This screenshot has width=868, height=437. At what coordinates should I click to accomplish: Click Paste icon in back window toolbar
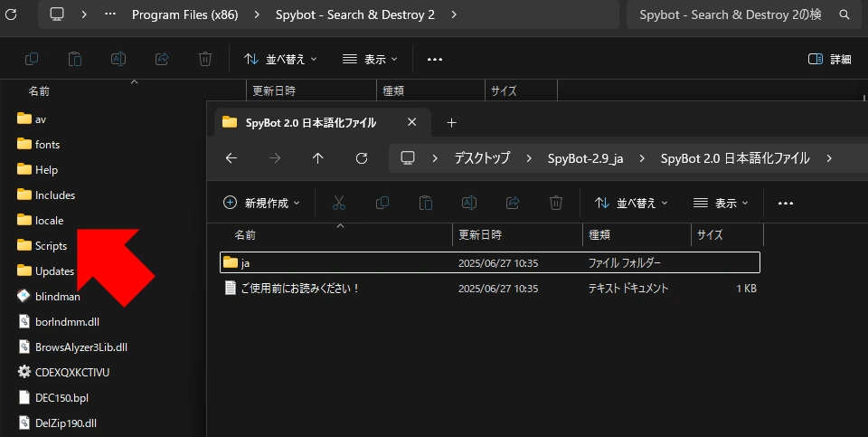75,59
